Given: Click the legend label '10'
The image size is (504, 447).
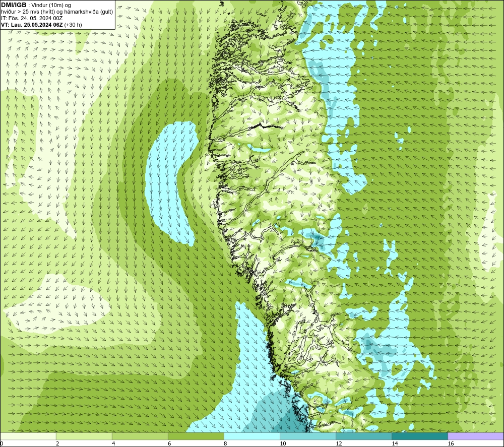Looking at the screenshot, I should 283,444.
